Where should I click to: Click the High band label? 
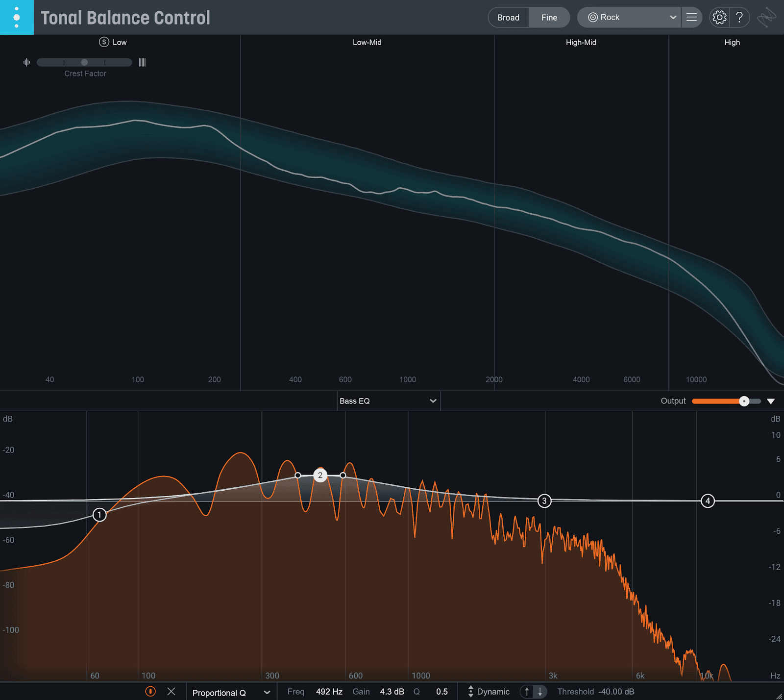(732, 43)
